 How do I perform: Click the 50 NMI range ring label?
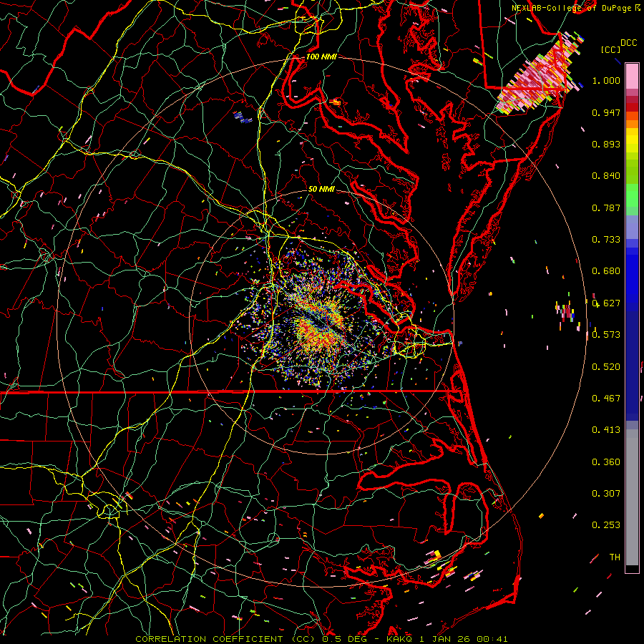click(x=321, y=190)
